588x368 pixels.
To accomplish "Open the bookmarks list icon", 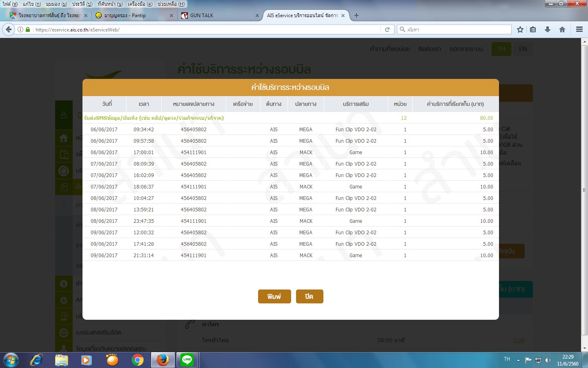I will [x=533, y=29].
